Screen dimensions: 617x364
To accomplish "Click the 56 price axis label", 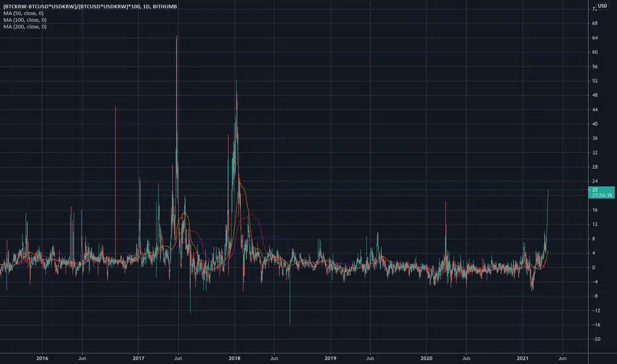I will (x=594, y=66).
